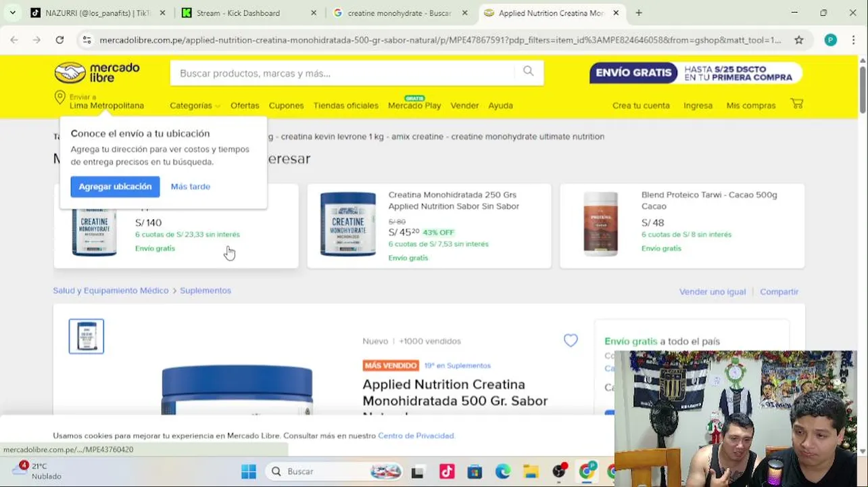Open TikTok app from taskbar
Viewport: 868px width, 487px height.
pos(447,471)
